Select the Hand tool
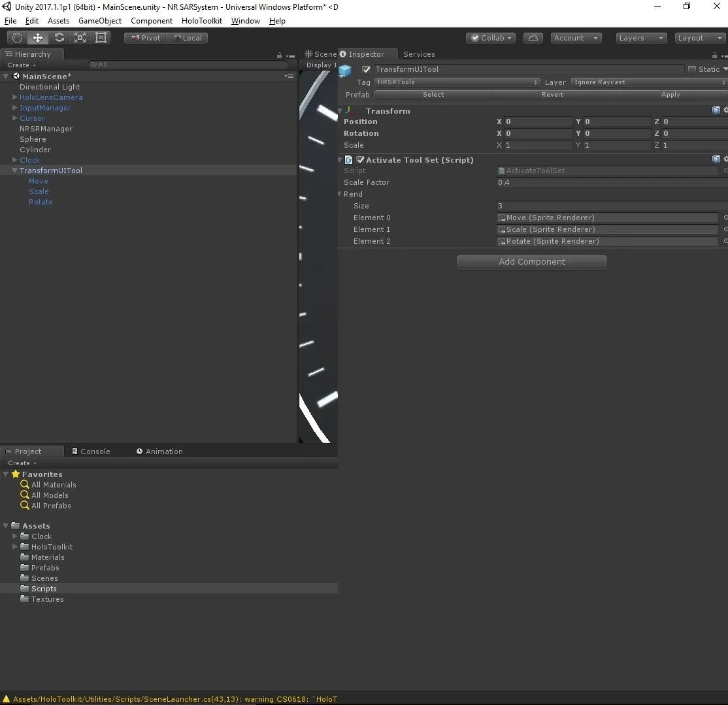728x705 pixels. pos(17,38)
